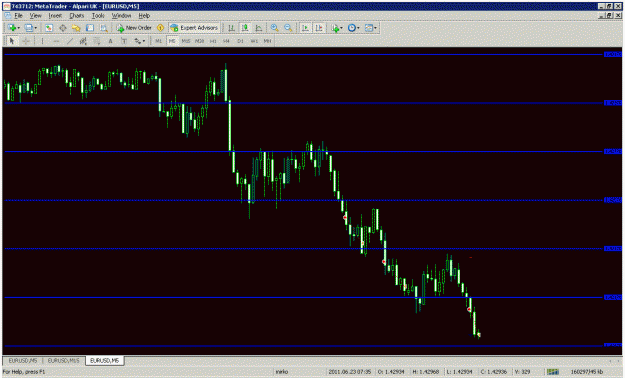The width and height of the screenshot is (625, 378).
Task: Select the Horizontal Line drawing tool
Action: point(56,41)
